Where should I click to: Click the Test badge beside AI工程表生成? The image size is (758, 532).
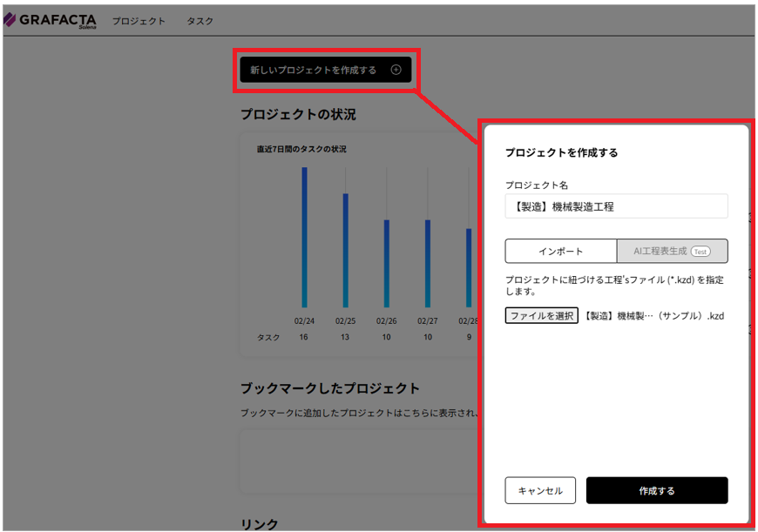coord(700,251)
